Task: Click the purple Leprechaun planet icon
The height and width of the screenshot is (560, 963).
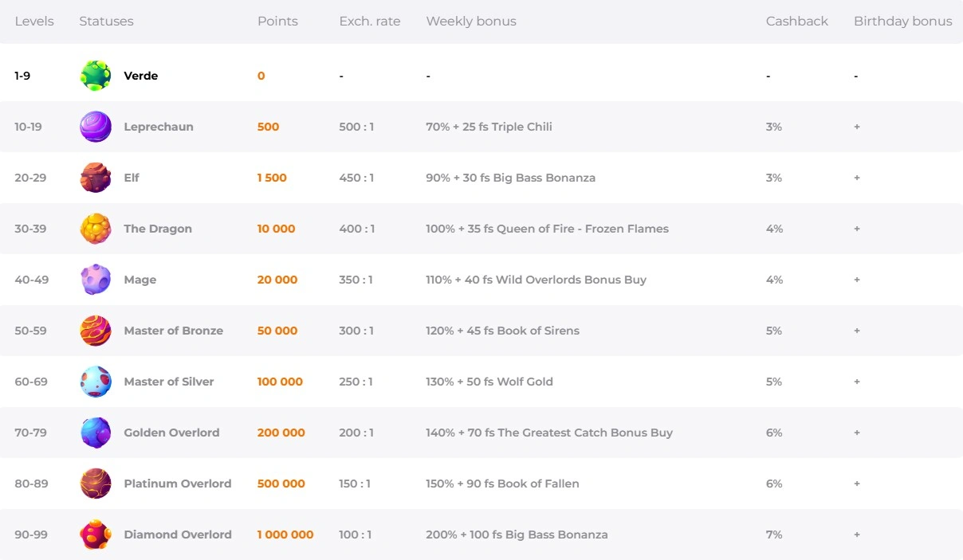Action: pyautogui.click(x=96, y=127)
